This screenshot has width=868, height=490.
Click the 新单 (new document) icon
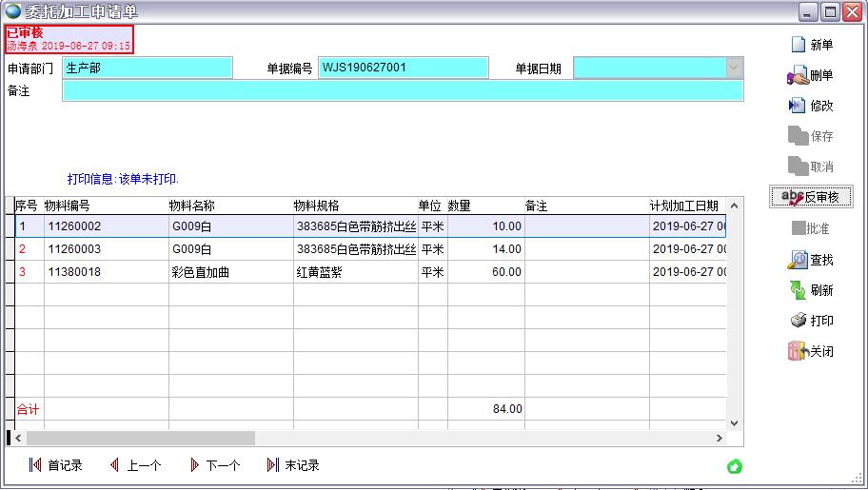(x=798, y=45)
